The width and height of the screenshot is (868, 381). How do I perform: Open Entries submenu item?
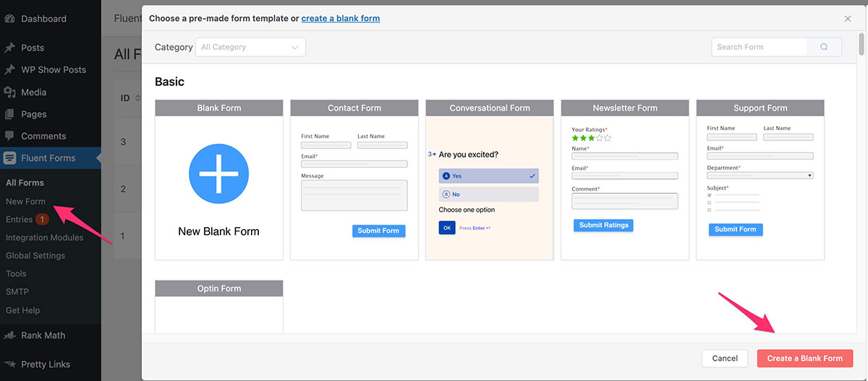tap(19, 219)
